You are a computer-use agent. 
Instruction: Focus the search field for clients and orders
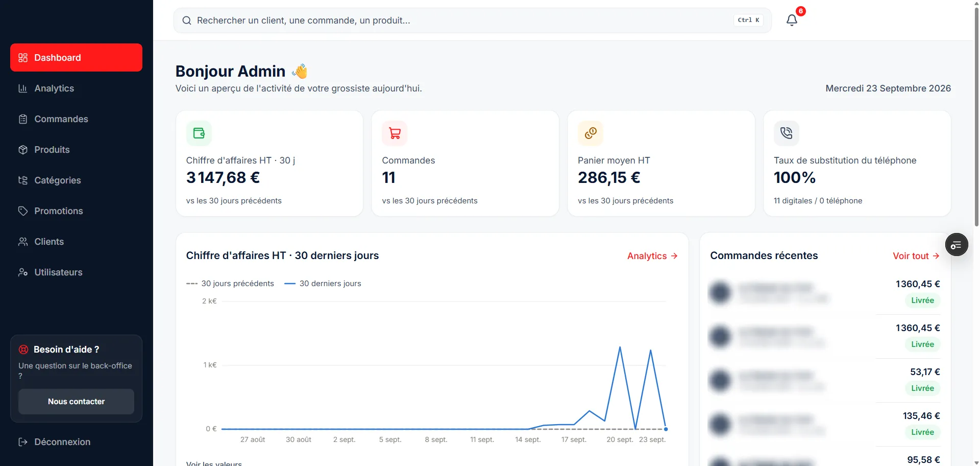point(473,20)
